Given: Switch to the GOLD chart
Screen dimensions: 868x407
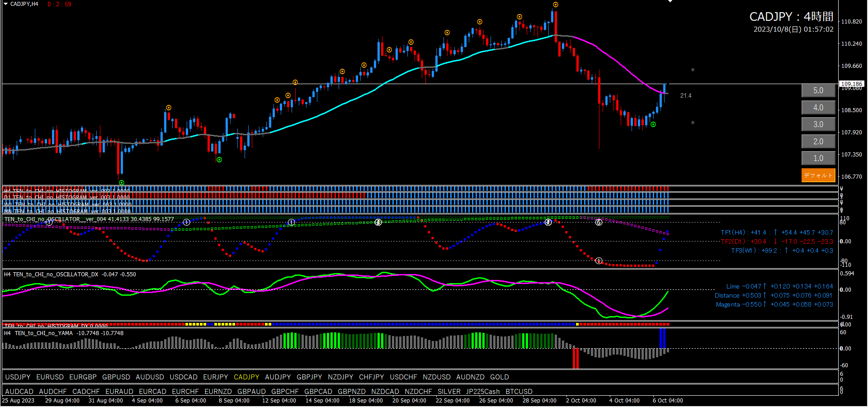Looking at the screenshot, I should tap(500, 377).
